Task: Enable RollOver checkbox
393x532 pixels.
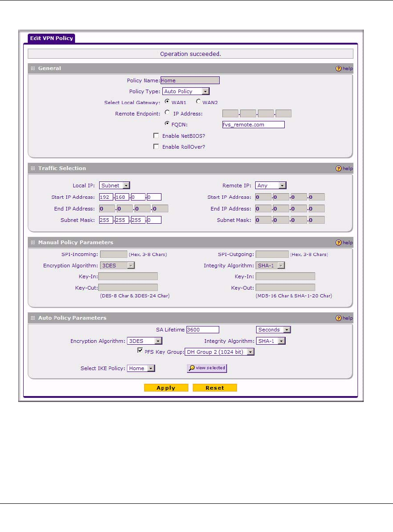Action: coord(156,146)
